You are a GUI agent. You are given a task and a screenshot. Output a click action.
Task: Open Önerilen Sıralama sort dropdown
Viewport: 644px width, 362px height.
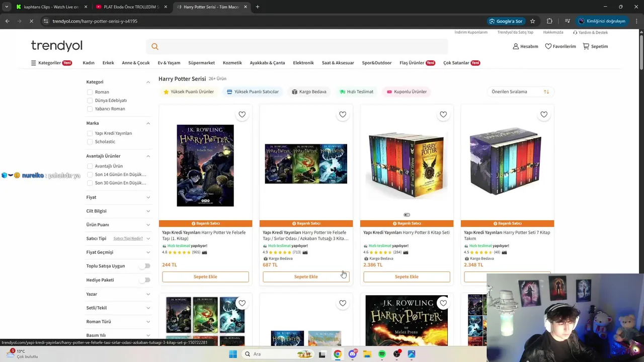[520, 92]
